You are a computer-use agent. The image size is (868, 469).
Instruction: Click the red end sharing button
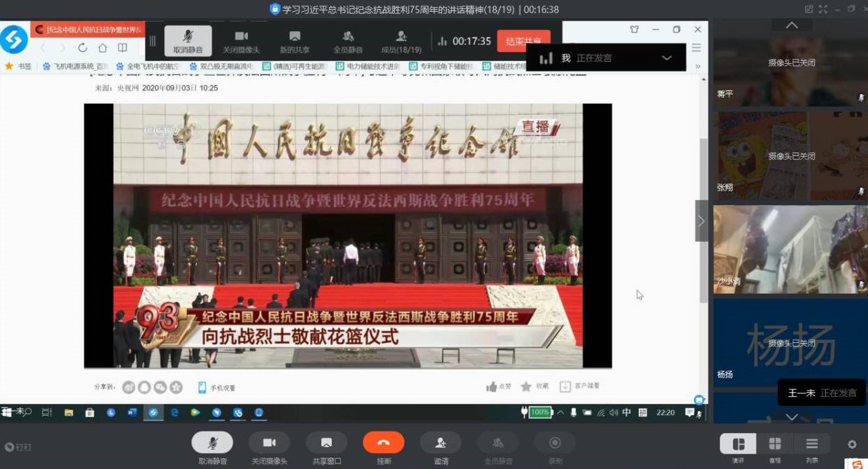click(x=523, y=41)
